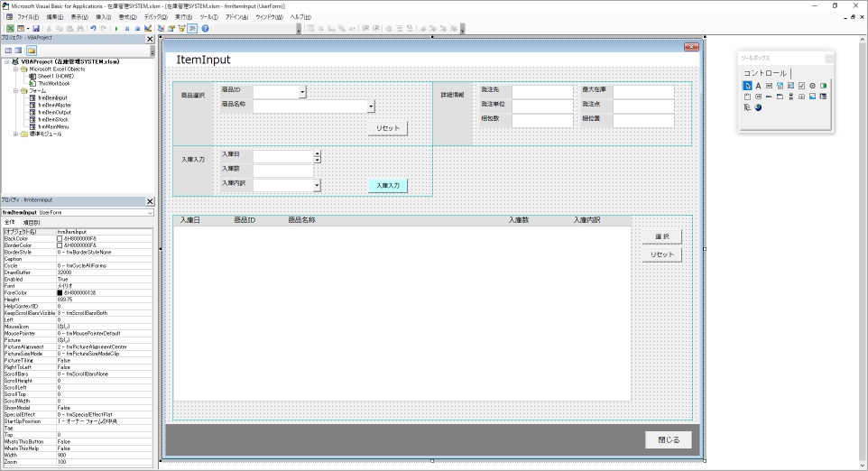Screen dimensions: 868x471
Task: Open the ヘルプ(H) menu
Action: [x=300, y=17]
